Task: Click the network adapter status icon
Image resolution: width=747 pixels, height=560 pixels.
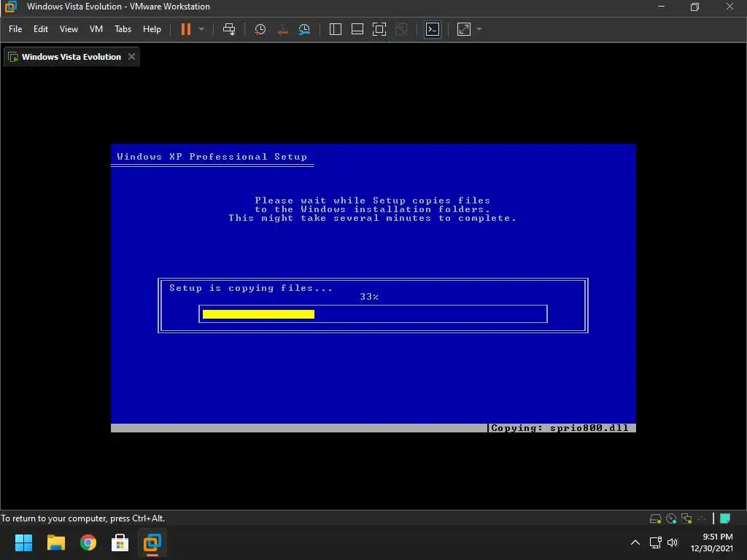Action: (x=686, y=518)
